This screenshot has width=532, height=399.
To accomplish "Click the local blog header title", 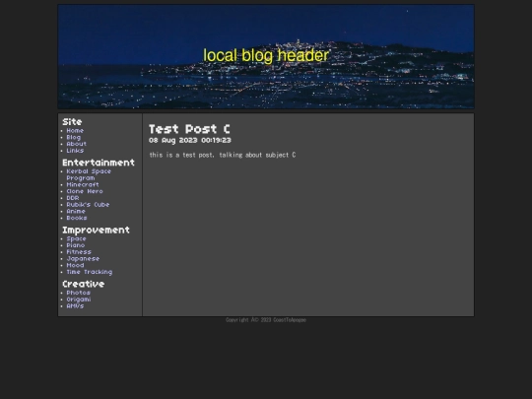I will (x=266, y=55).
